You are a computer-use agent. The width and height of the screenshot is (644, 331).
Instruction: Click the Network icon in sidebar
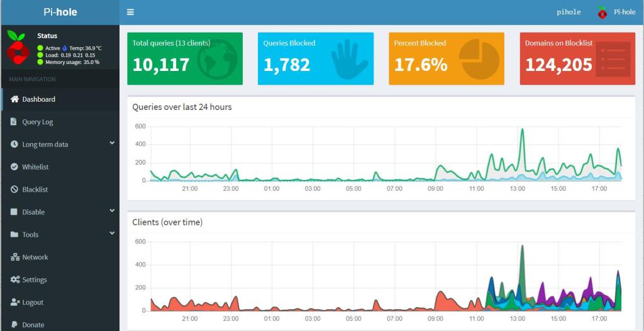[x=15, y=257]
